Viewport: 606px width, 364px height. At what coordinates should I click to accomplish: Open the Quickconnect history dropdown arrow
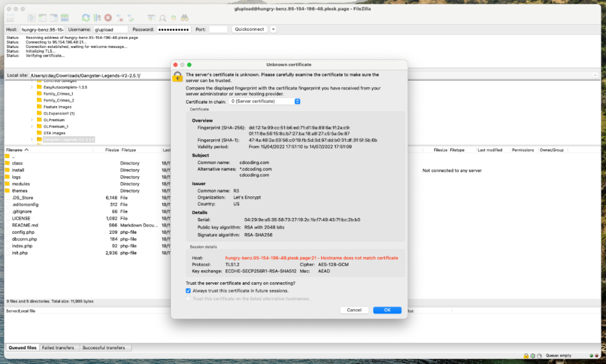[x=273, y=29]
